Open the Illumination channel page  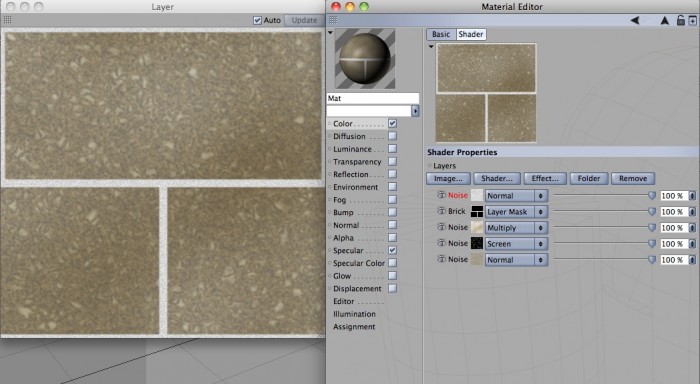pyautogui.click(x=354, y=314)
